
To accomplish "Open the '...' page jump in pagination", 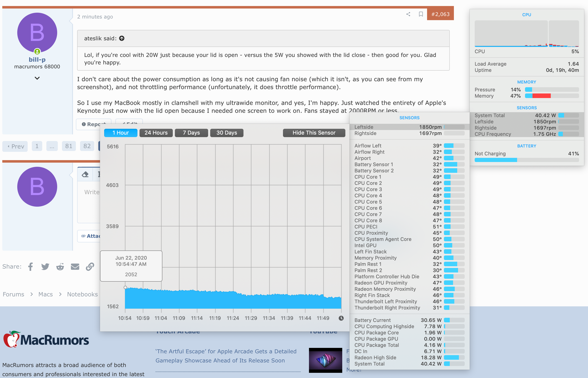I will click(x=52, y=146).
